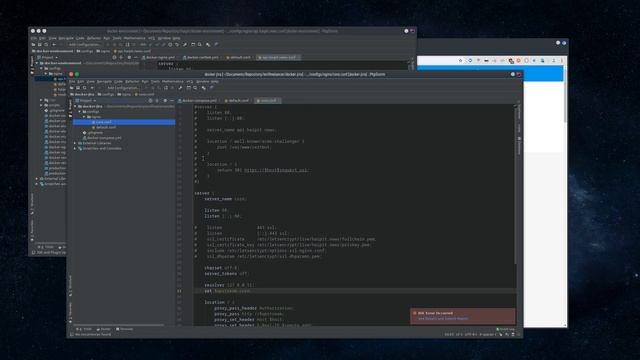Switch to default.conf tab in front window
Screen dimensions: 640x360
[x=237, y=100]
